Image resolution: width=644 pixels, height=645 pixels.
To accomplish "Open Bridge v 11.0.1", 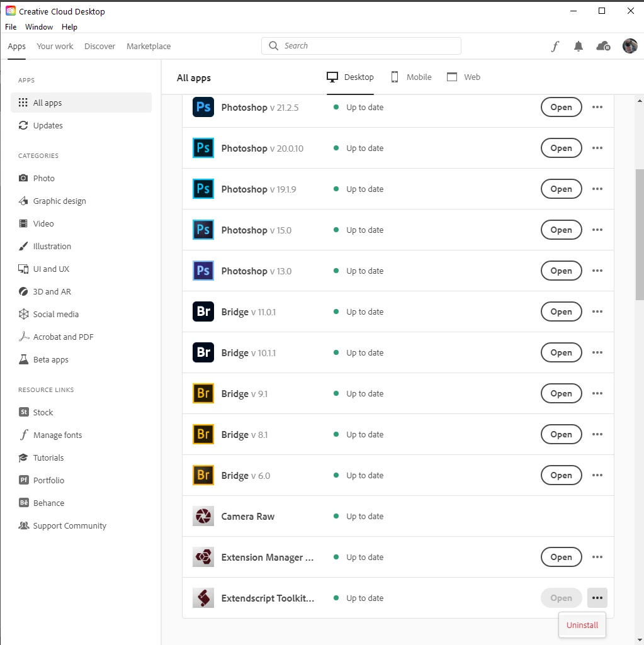I will tap(562, 311).
